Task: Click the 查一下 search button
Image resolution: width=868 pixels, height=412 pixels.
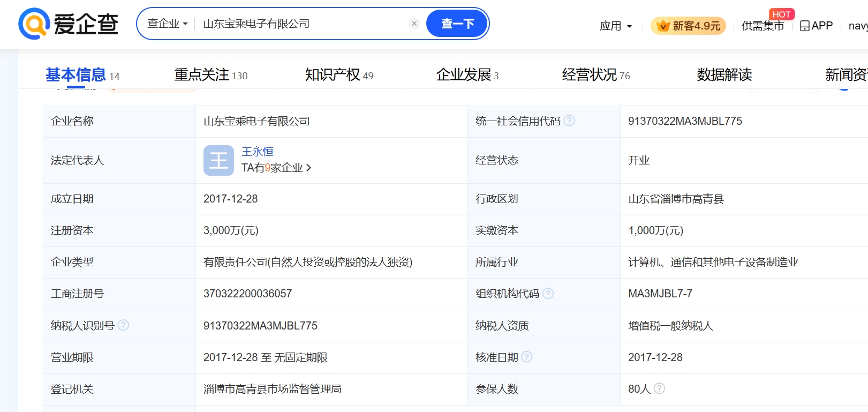Action: 457,24
